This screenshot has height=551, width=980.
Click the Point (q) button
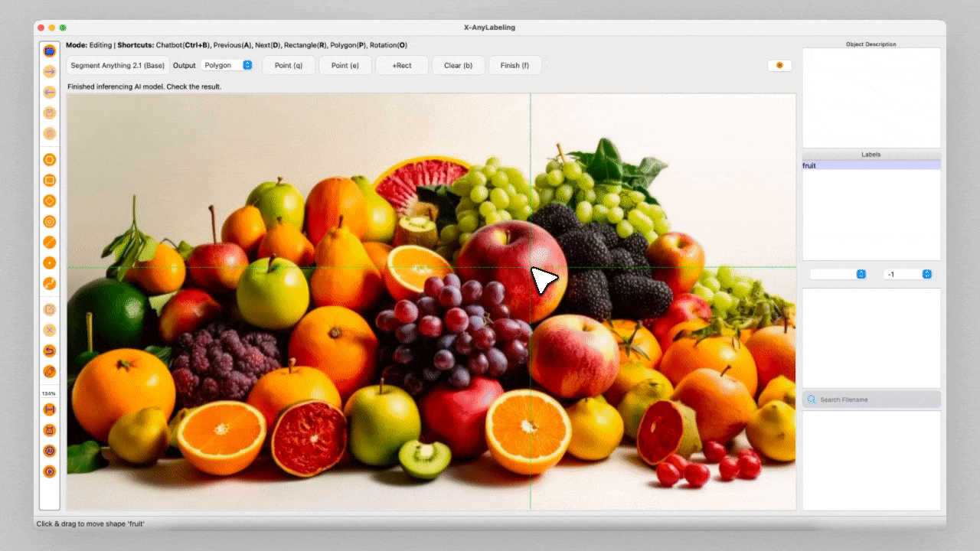289,66
